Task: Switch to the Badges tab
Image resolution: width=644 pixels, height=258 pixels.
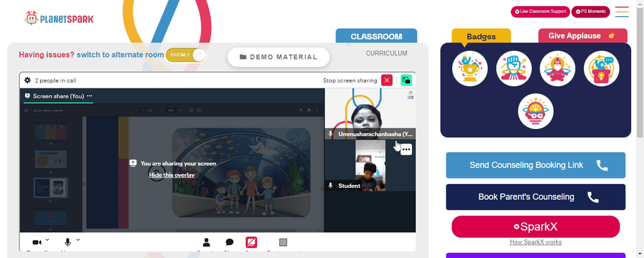Action: (x=481, y=36)
